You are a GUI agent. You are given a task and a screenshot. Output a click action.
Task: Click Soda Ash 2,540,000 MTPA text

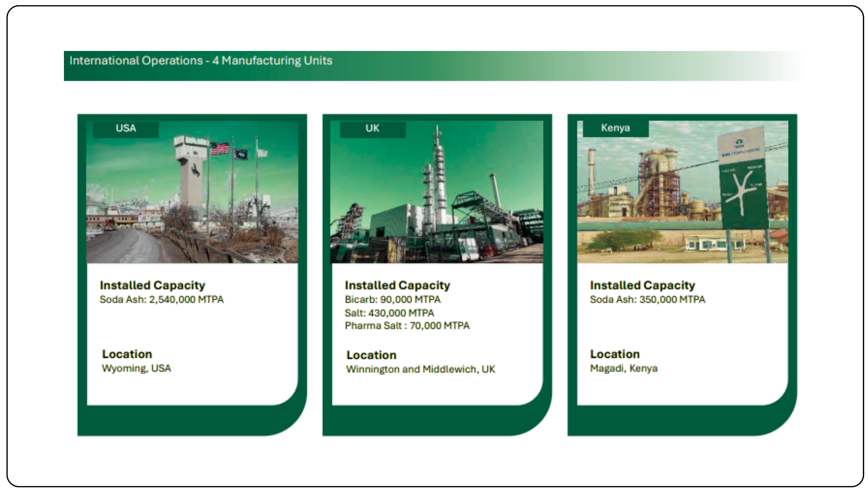coord(161,300)
